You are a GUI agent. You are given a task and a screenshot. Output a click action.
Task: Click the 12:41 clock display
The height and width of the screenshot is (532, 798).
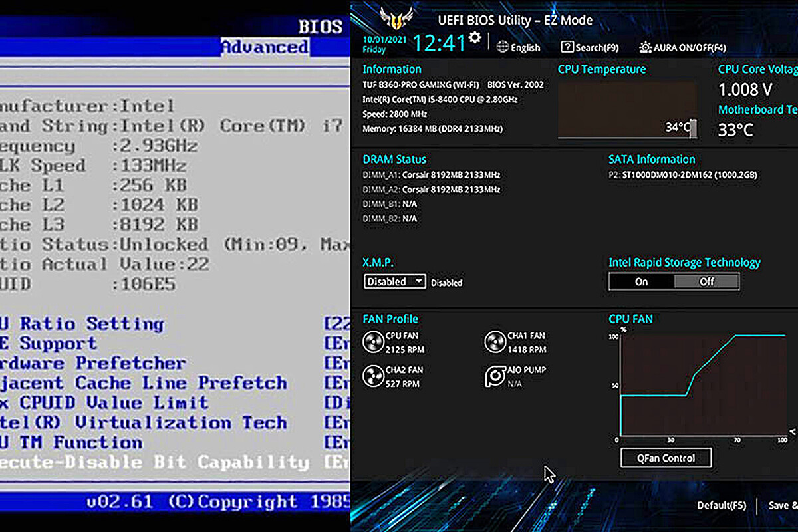point(439,43)
